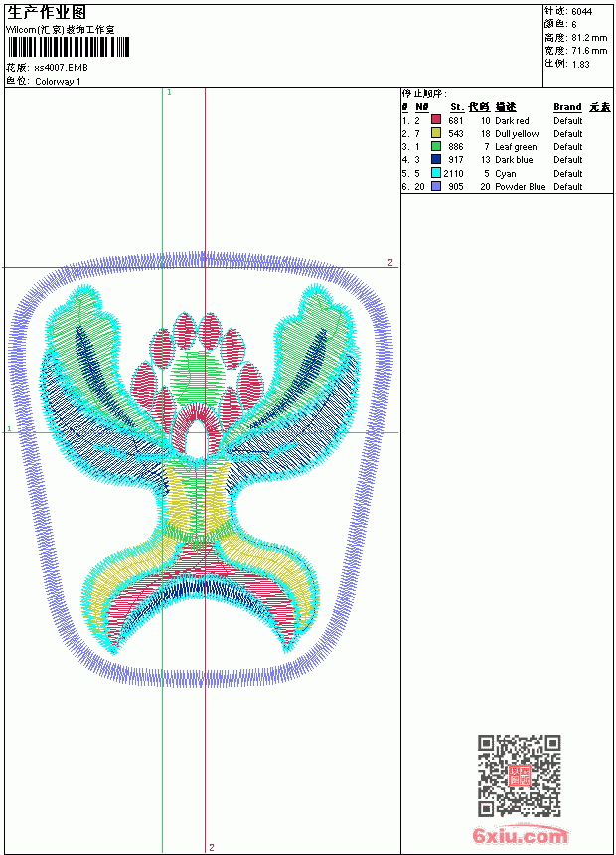Open the 6xiu.com watermark link
Image resolution: width=616 pixels, height=855 pixels.
(x=520, y=835)
